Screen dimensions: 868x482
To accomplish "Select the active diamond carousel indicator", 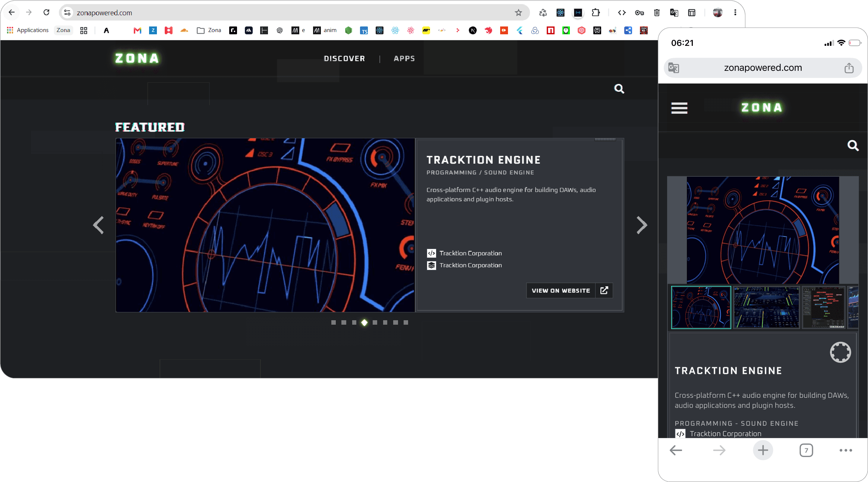I will pos(364,322).
